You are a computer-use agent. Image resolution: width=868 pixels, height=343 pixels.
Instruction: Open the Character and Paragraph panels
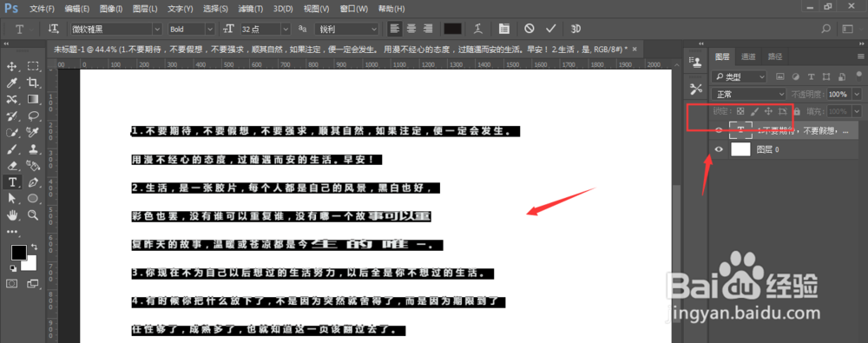tap(503, 29)
